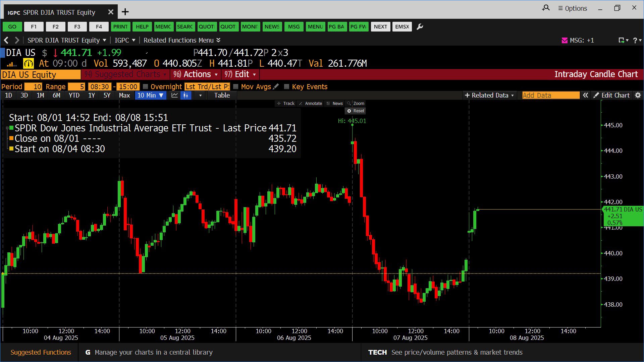Expand the IGPC function dropdown
This screenshot has width=644, height=362.
point(125,40)
